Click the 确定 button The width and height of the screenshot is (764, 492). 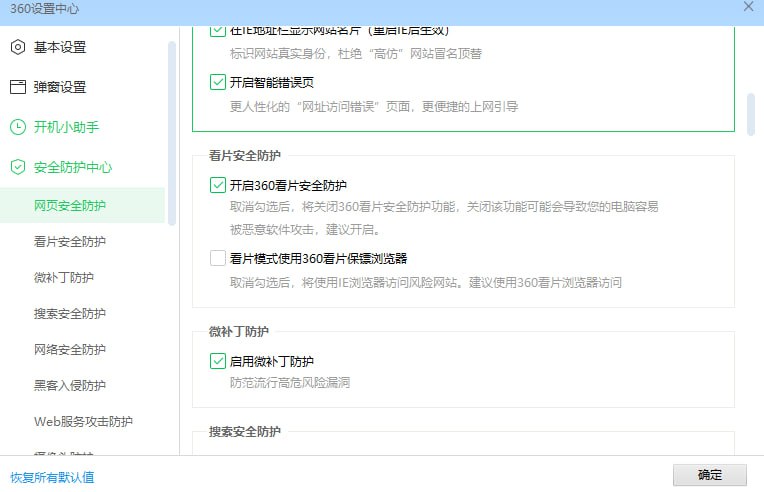coord(709,475)
